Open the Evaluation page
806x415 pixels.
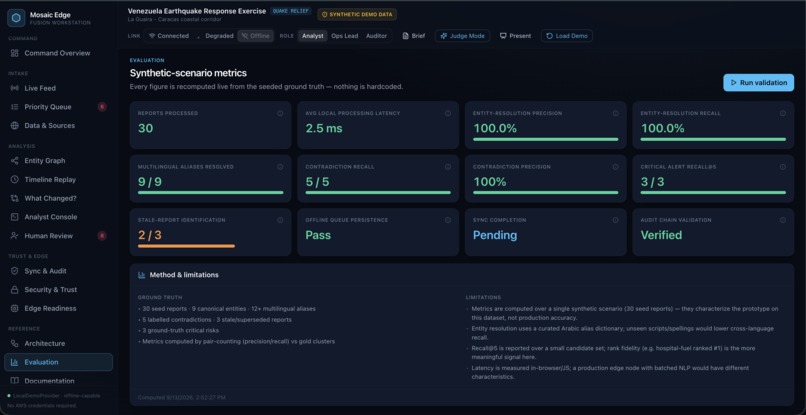click(58, 362)
